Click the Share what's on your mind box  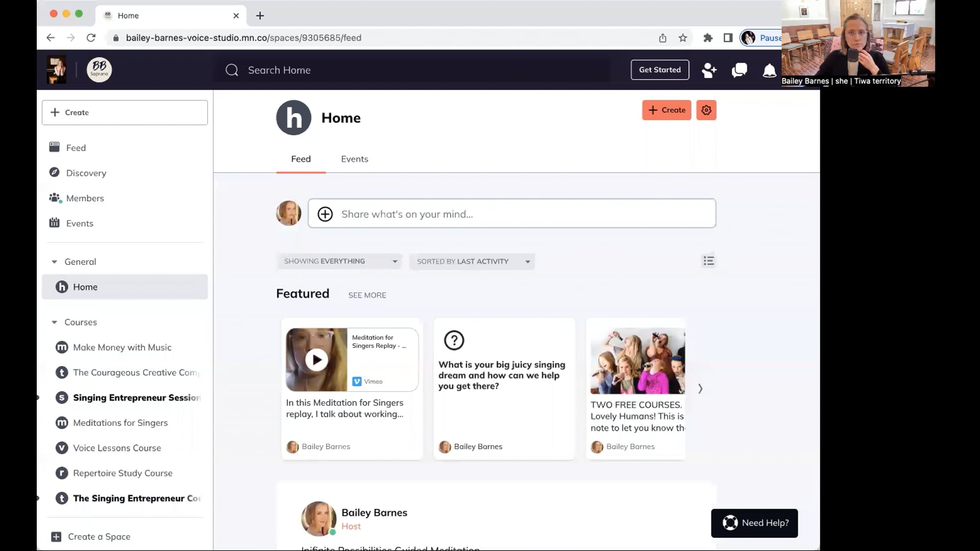(x=511, y=214)
